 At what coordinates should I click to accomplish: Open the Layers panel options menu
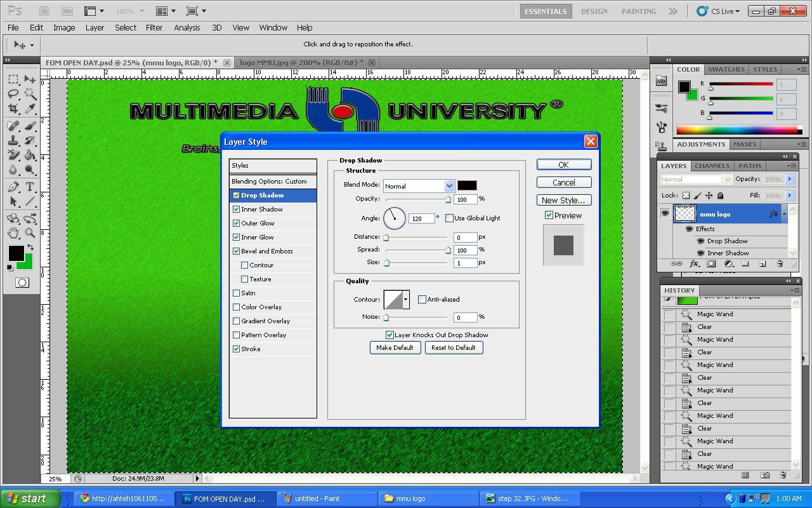click(792, 166)
